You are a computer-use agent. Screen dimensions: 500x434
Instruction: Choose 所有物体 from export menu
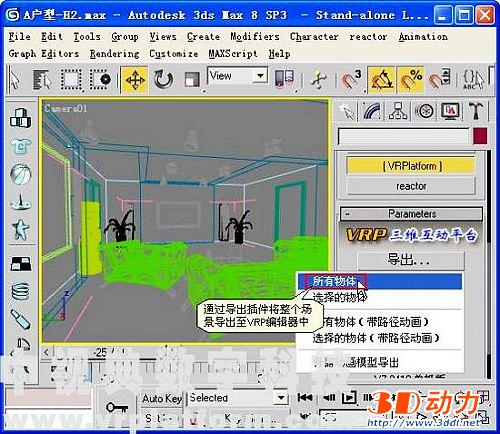click(380, 281)
